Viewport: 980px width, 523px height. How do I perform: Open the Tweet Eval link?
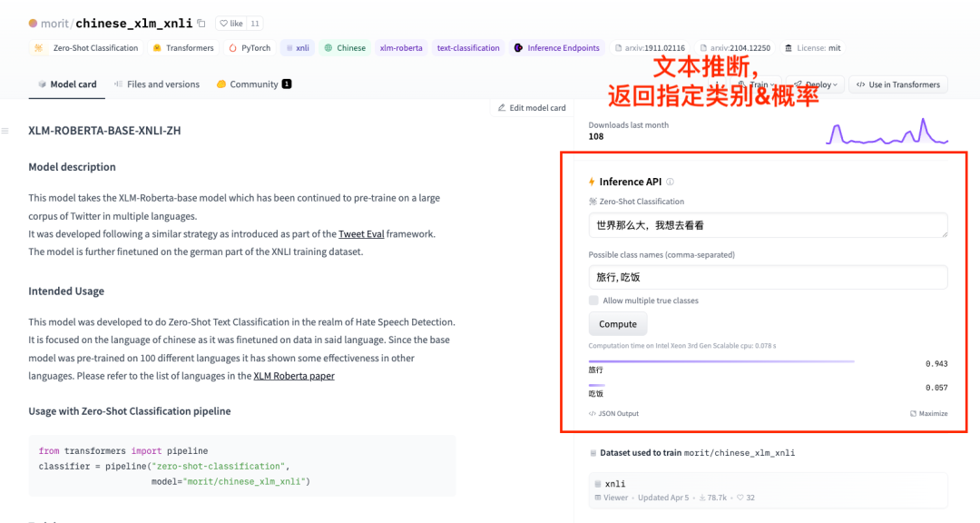(361, 233)
